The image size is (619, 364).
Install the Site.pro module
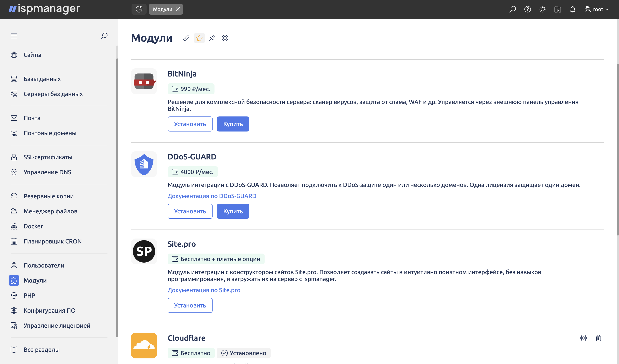coord(190,305)
